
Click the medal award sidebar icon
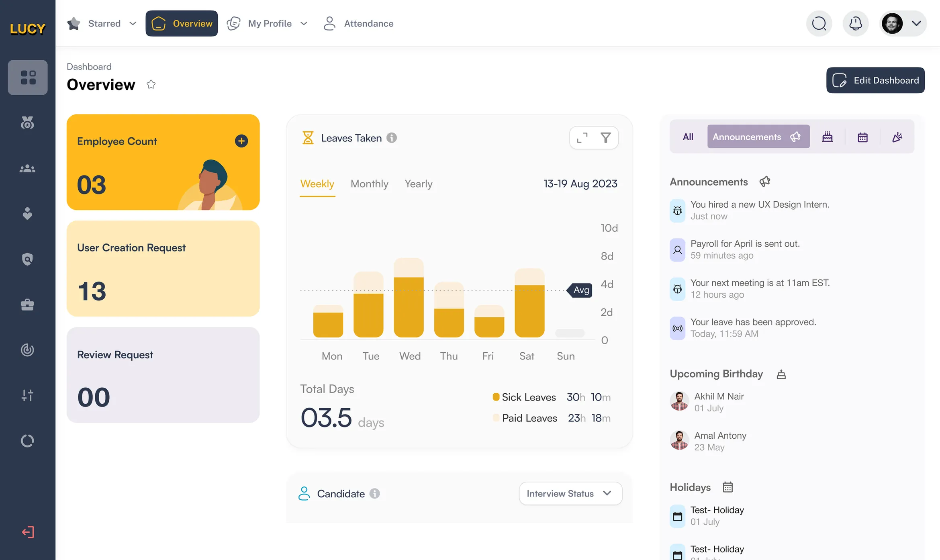pos(27,123)
